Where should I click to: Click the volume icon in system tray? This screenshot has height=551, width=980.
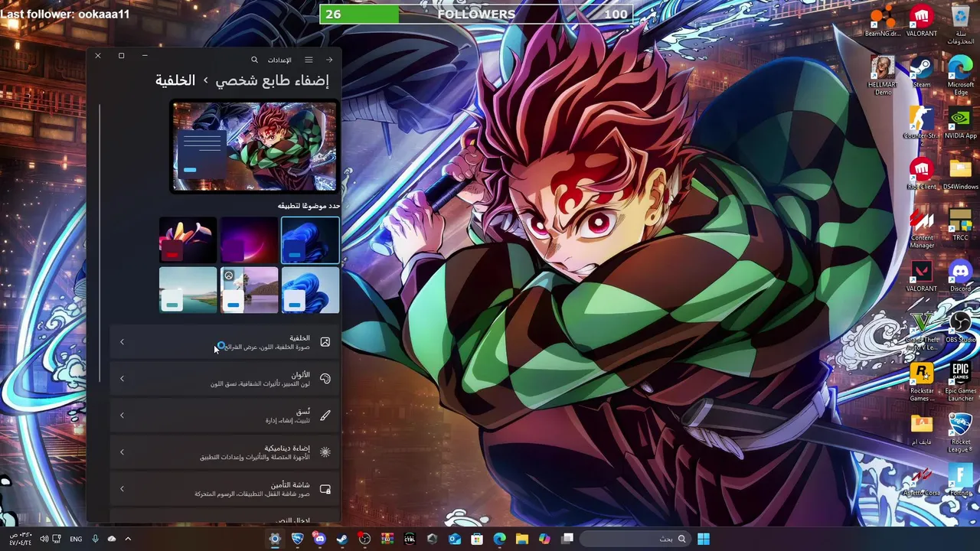44,539
